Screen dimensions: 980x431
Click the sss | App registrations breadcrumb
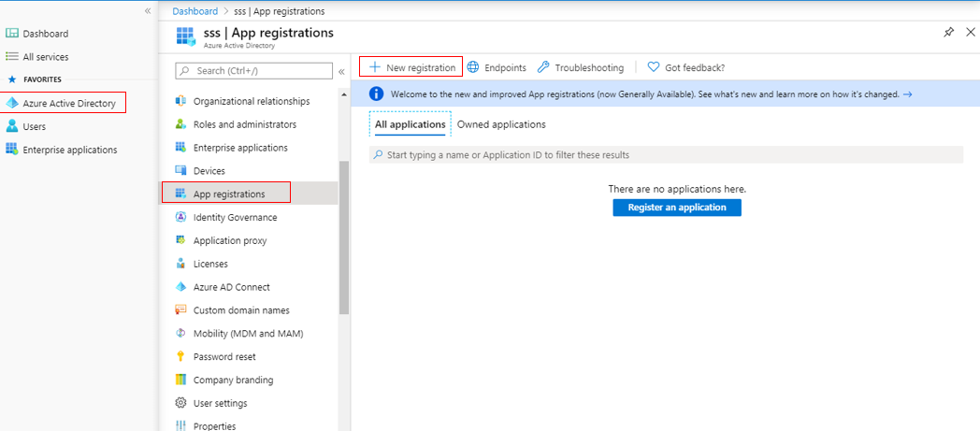coord(280,11)
